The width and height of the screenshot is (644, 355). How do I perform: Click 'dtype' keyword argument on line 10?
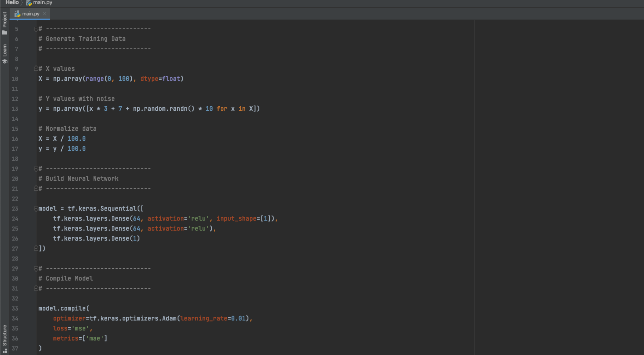pyautogui.click(x=149, y=79)
